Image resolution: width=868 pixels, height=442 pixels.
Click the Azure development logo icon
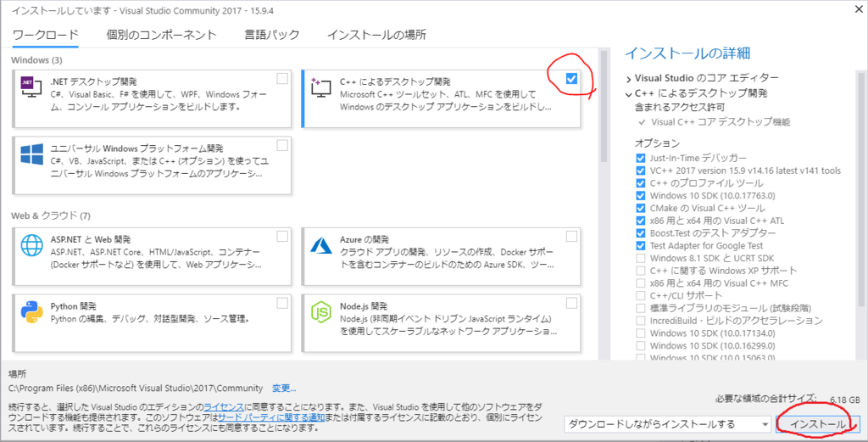pyautogui.click(x=320, y=244)
